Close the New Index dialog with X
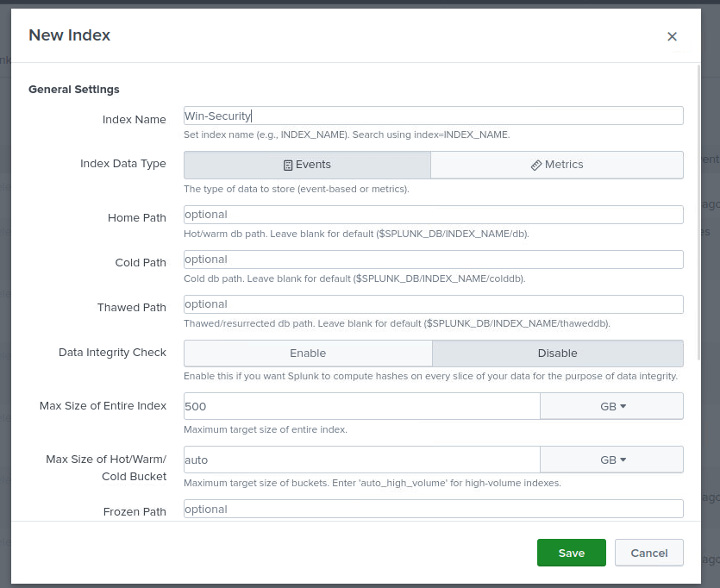Image resolution: width=720 pixels, height=588 pixels. tap(672, 36)
